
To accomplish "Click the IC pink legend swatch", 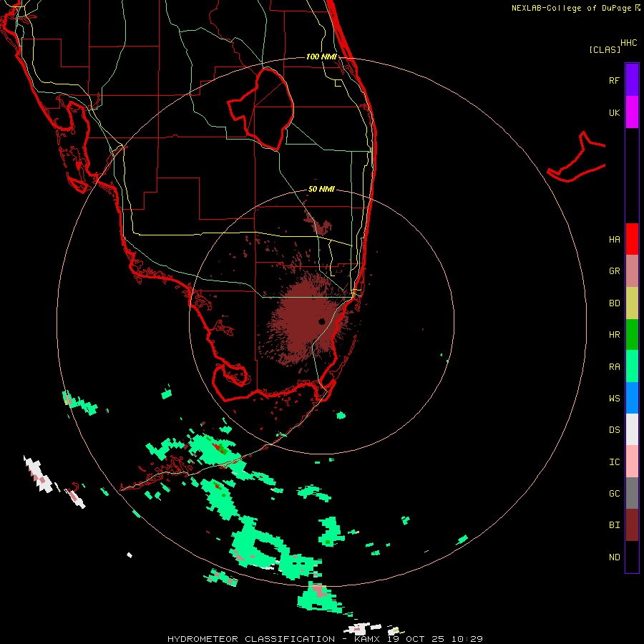I will click(632, 462).
